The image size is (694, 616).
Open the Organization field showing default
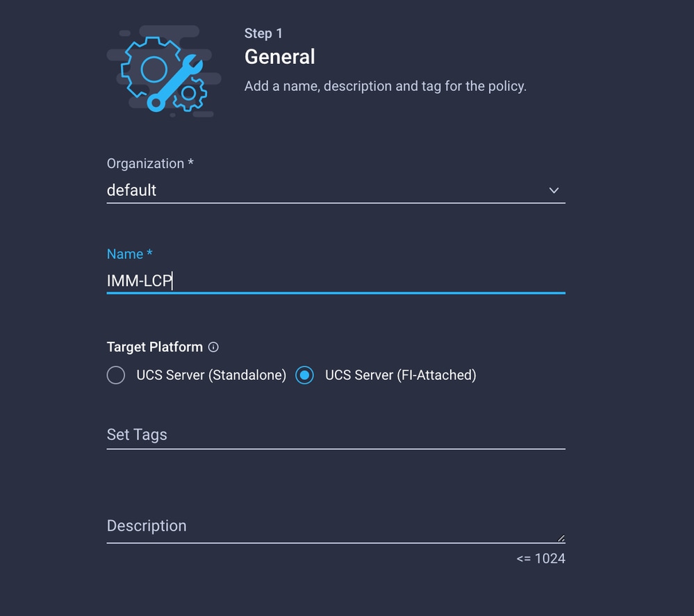click(x=336, y=191)
